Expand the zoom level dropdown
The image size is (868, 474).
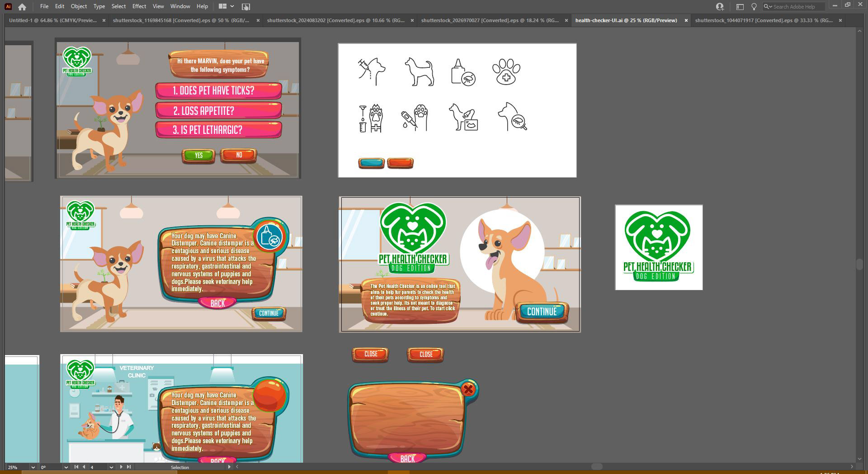pos(33,467)
